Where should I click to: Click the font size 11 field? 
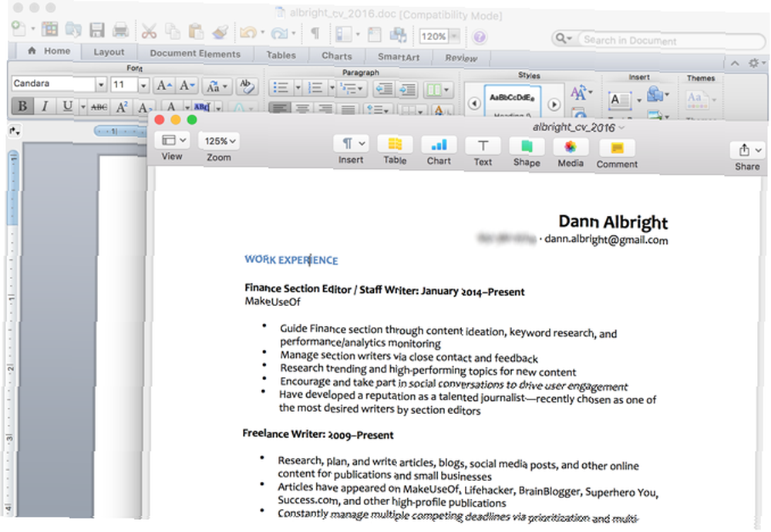pyautogui.click(x=123, y=85)
